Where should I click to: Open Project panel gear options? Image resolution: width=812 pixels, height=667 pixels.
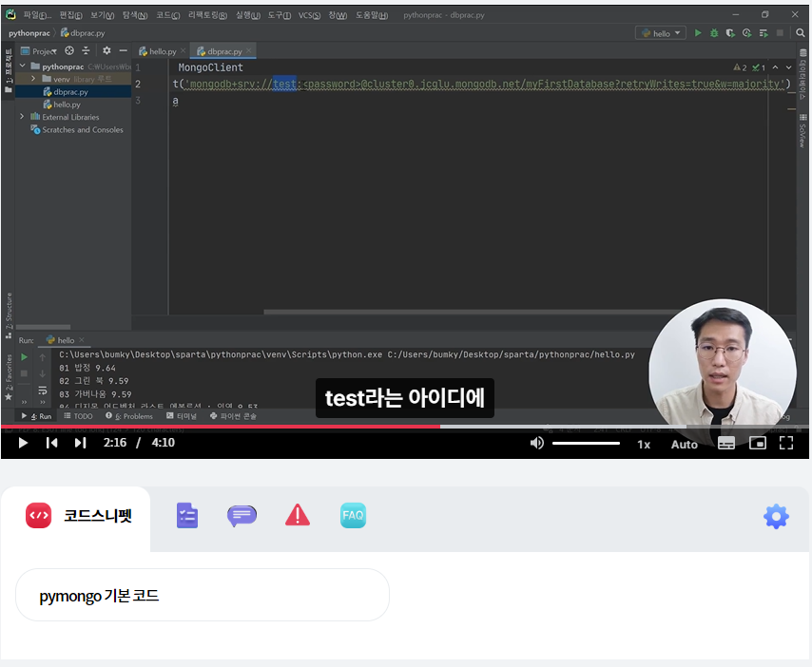click(106, 50)
